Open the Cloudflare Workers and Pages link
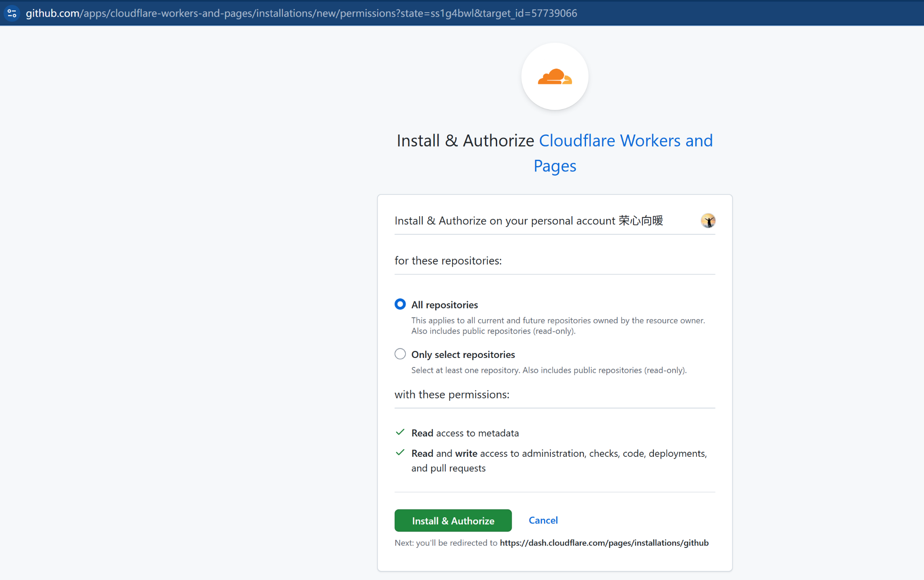 [x=623, y=153]
